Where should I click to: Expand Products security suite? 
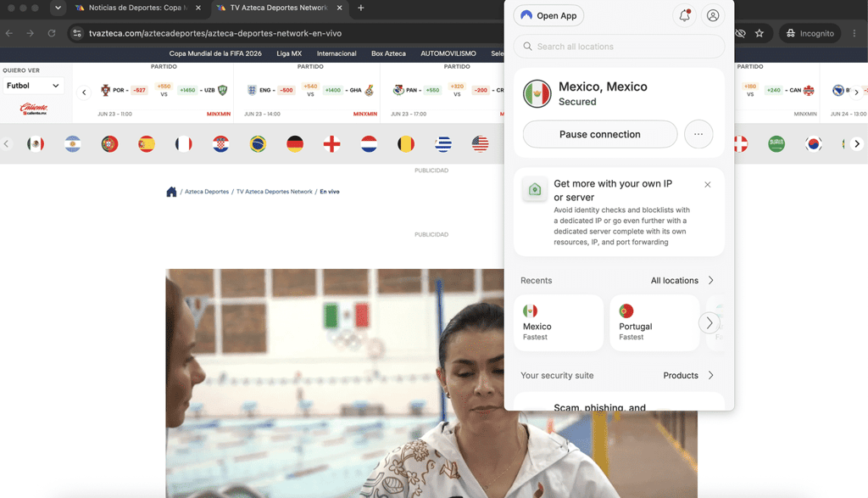click(688, 376)
